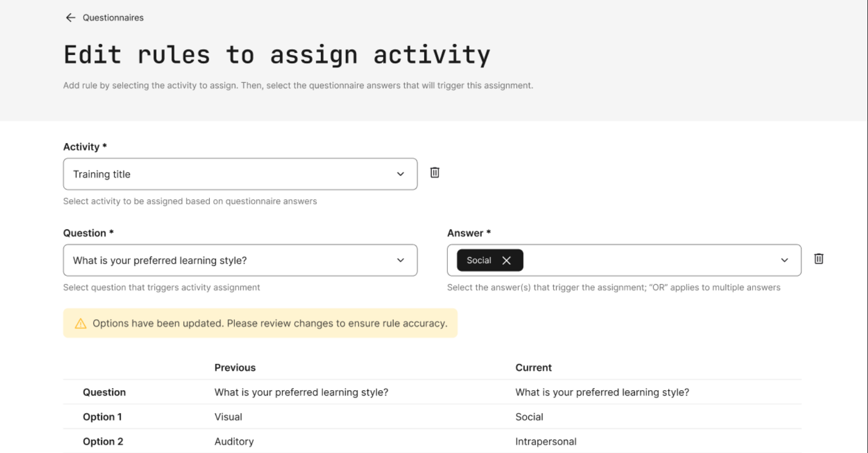Click trash icon beside the Answer field
The height and width of the screenshot is (453, 868).
(x=818, y=259)
